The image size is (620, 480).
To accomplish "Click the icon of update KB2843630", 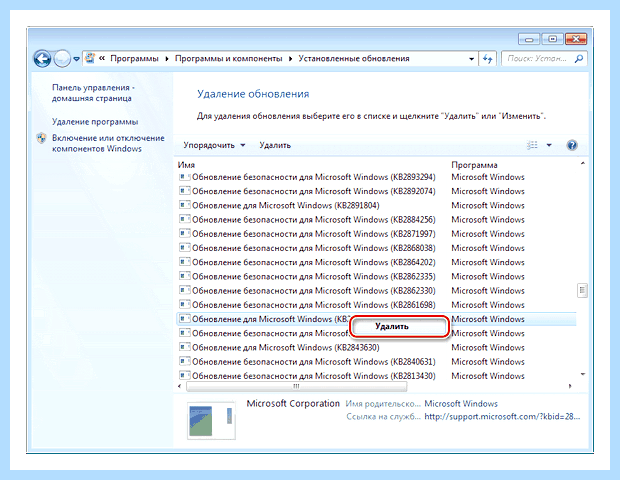I will tap(185, 347).
